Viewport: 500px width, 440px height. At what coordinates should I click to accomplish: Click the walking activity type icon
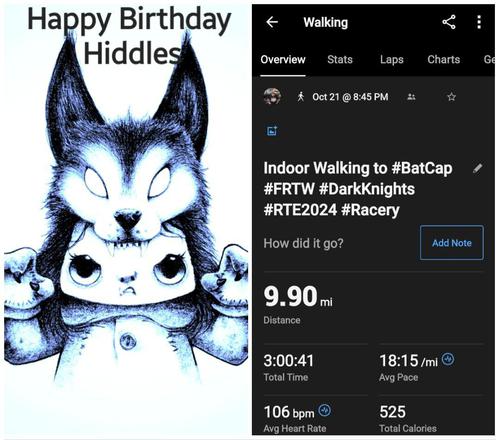pos(301,97)
